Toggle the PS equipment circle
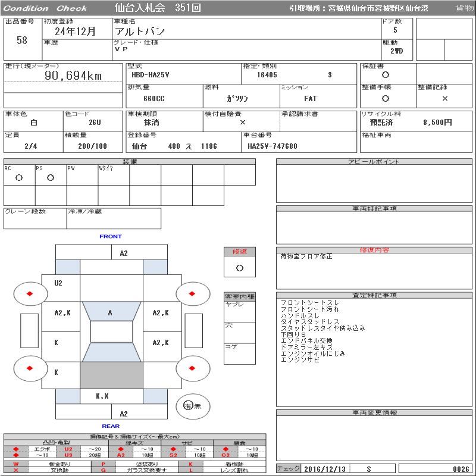 pos(51,177)
